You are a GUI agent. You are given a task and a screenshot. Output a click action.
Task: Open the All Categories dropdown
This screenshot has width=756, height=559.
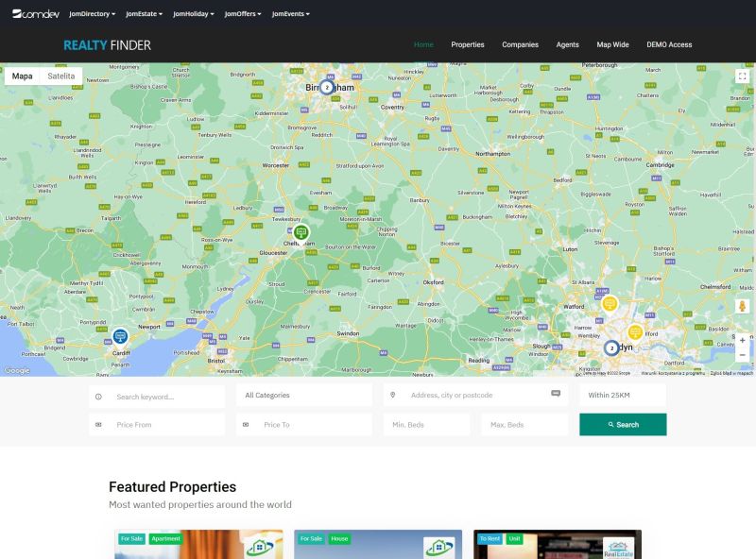click(x=302, y=395)
